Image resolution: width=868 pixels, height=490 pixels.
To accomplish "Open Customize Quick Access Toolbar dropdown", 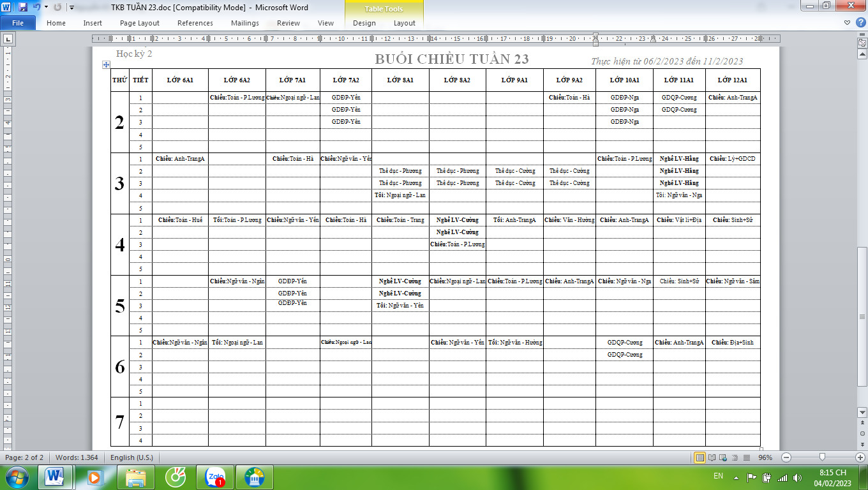I will 71,8.
